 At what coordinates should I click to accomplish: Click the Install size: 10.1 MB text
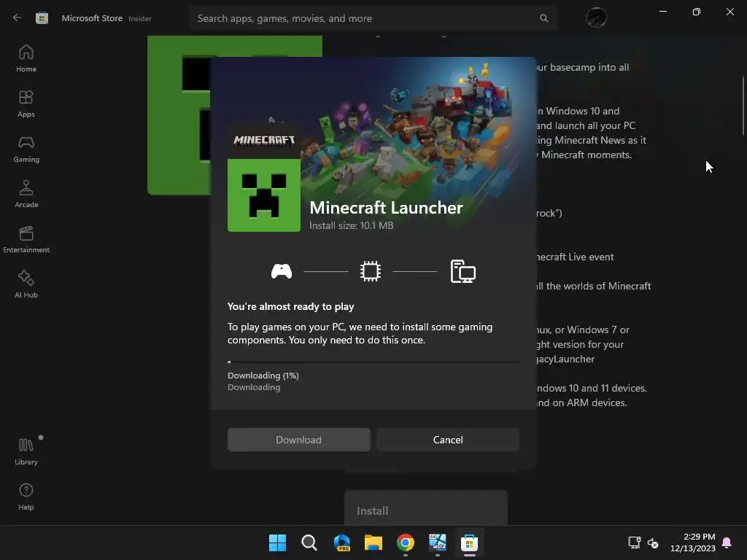tap(352, 226)
